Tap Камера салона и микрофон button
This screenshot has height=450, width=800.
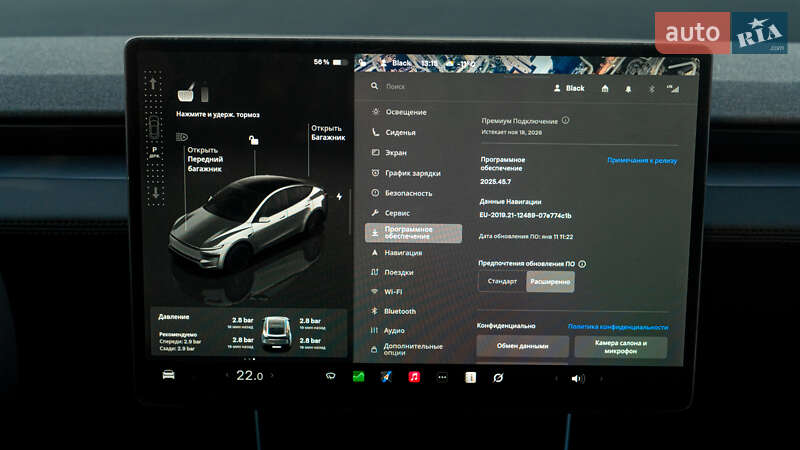[621, 347]
